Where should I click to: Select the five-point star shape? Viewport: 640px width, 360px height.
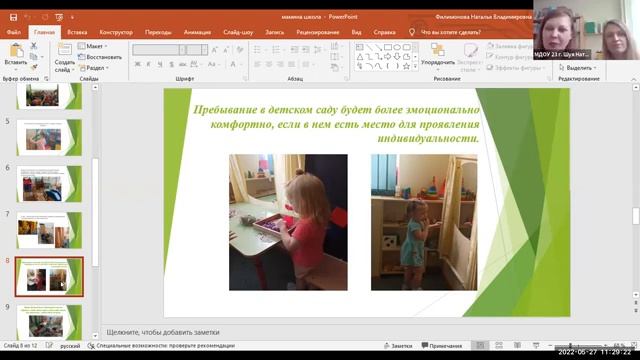click(406, 66)
